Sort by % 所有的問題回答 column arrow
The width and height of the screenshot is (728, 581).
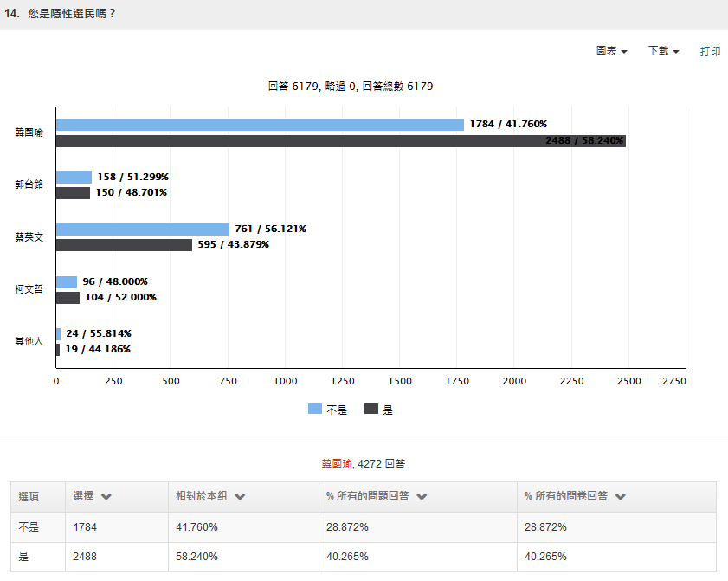(x=422, y=496)
